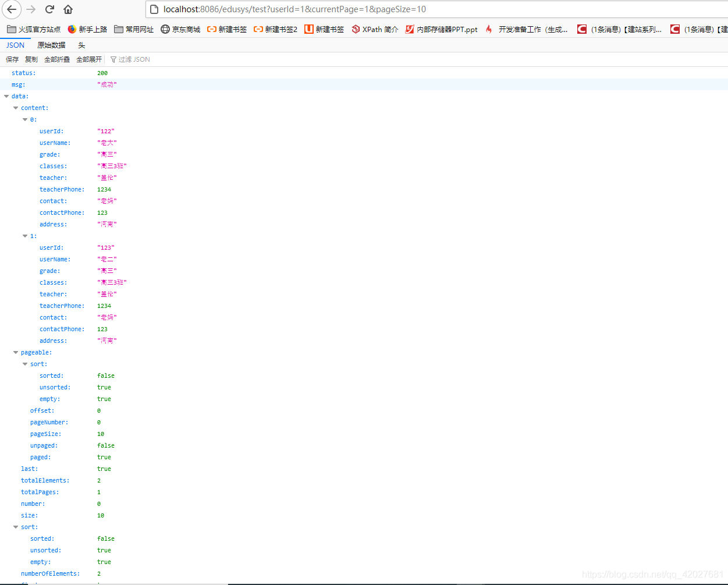Select userId value "123"
This screenshot has height=585, width=728.
[106, 247]
